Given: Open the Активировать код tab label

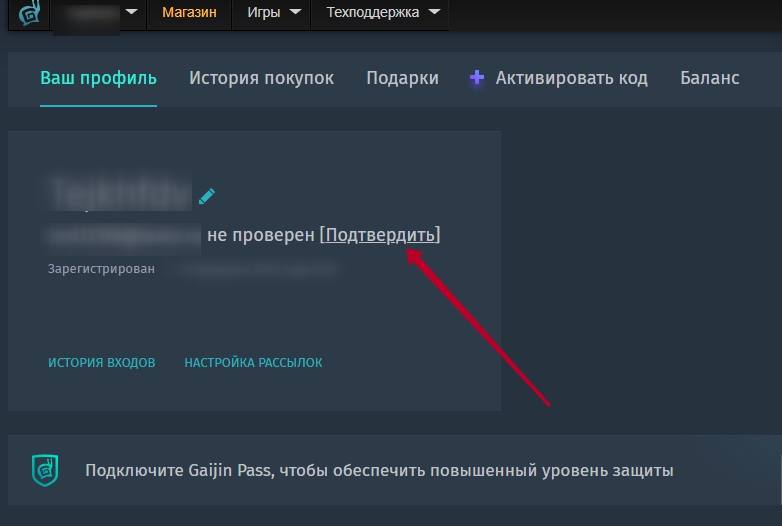Looking at the screenshot, I should click(x=571, y=78).
